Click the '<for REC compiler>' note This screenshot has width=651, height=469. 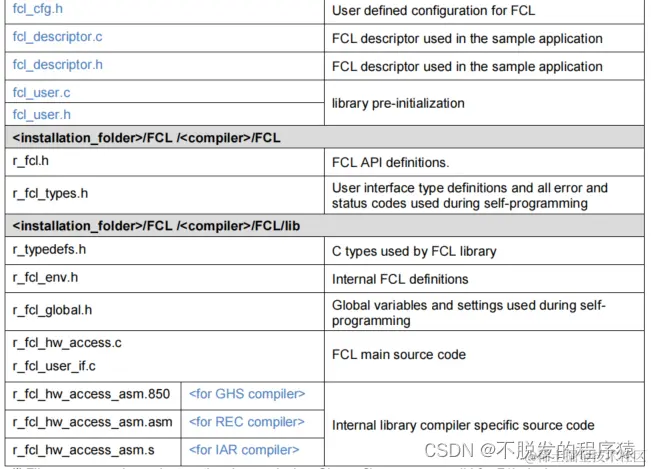247,422
